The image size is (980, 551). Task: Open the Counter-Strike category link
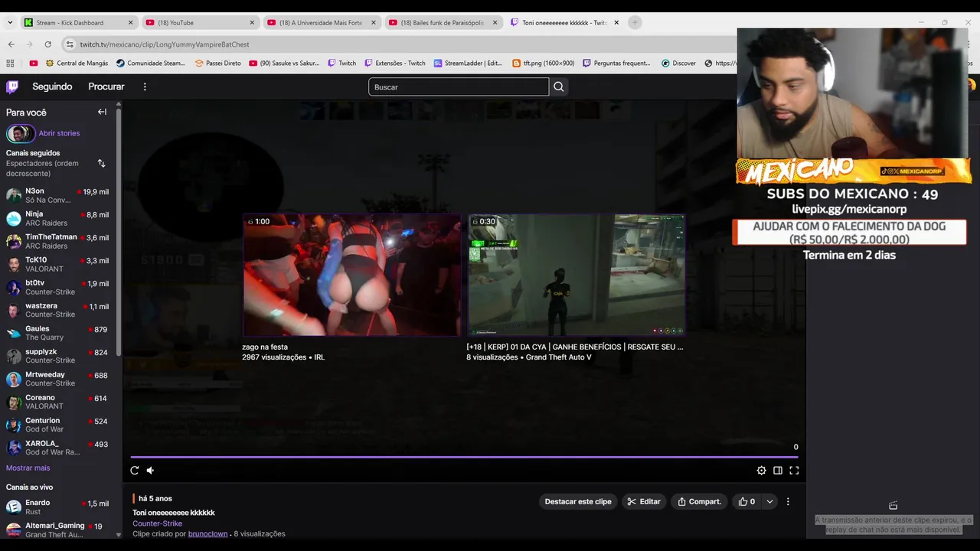point(157,523)
